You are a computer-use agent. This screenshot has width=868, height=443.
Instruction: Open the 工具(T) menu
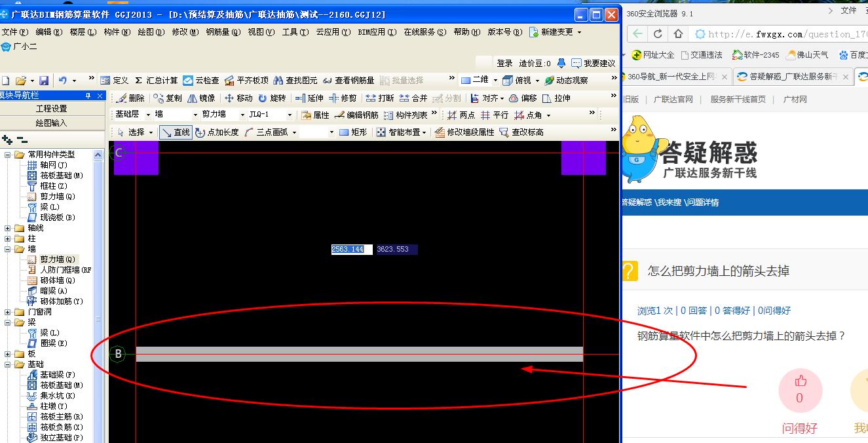295,32
